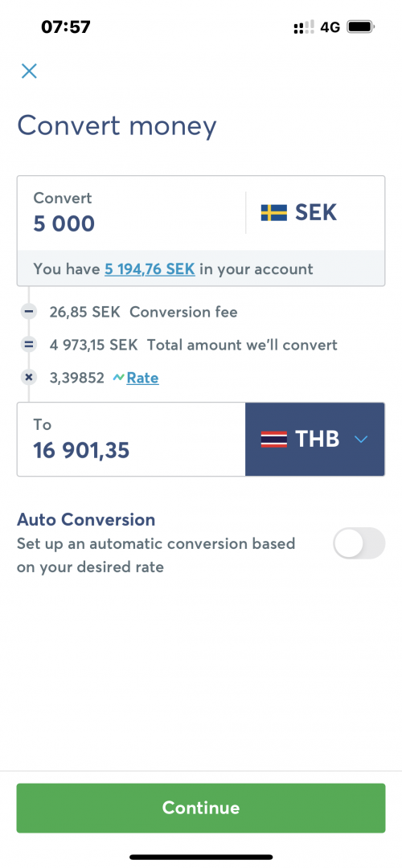Screen dimensions: 402x868
Task: Enable the Auto Conversion switch
Action: (359, 543)
